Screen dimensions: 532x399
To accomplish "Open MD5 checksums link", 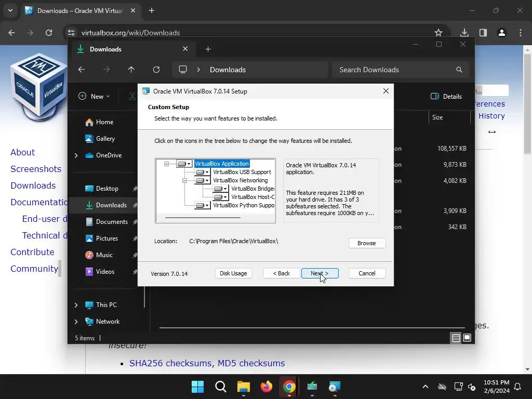I will click(251, 363).
